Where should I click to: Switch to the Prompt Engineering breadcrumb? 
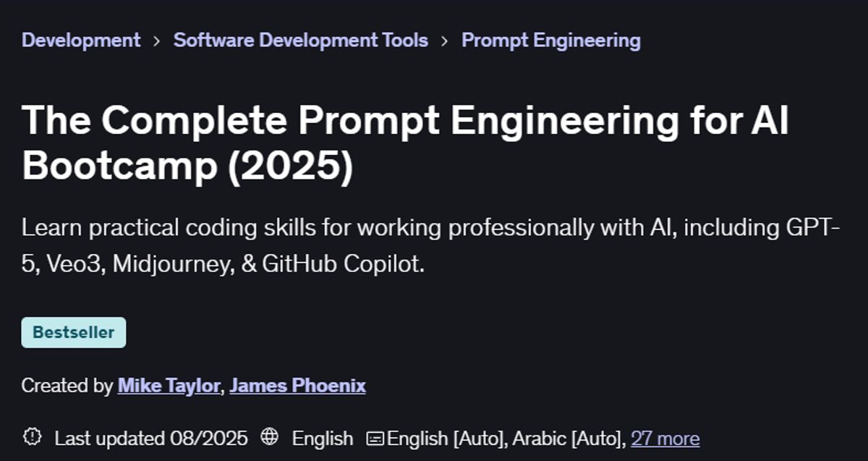pos(550,41)
